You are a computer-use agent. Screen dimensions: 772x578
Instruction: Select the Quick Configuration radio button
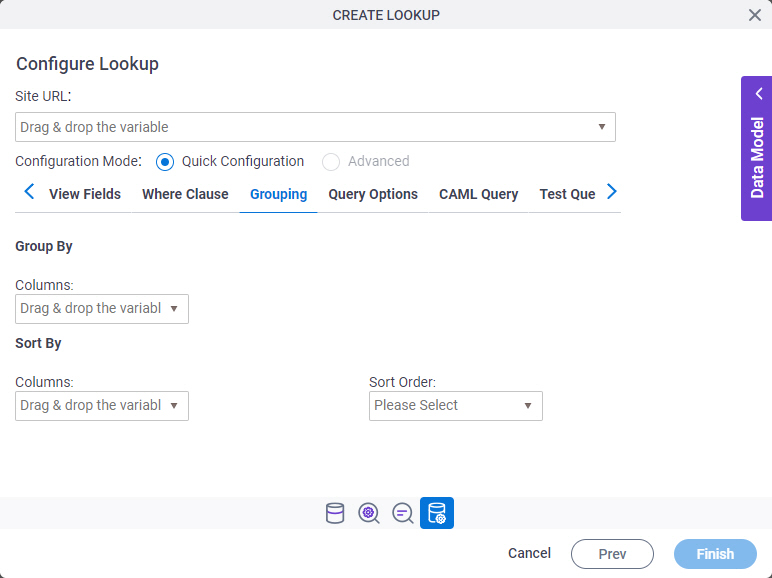(164, 161)
